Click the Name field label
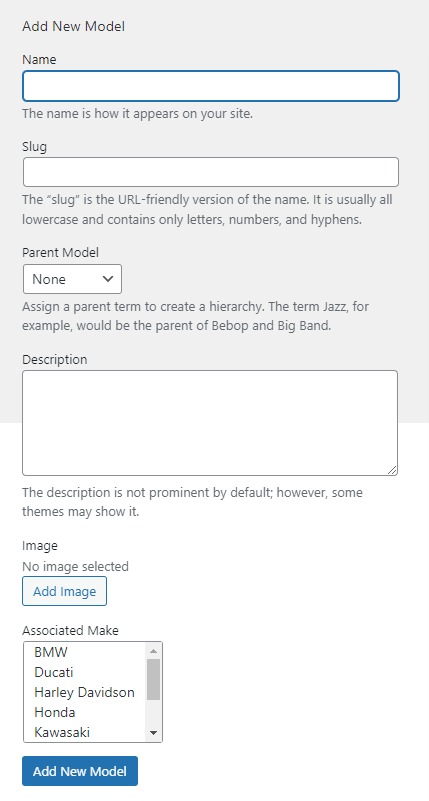 39,60
